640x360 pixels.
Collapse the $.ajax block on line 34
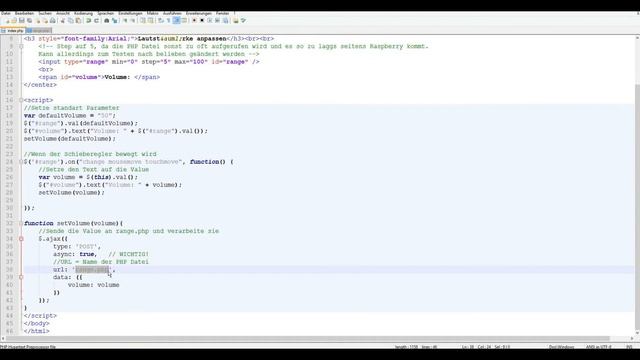tap(21, 239)
